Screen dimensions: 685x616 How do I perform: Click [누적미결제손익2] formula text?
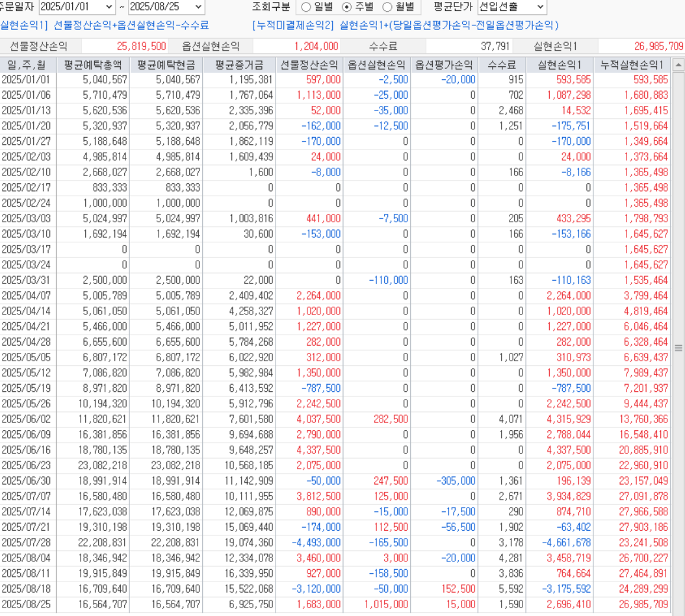pos(406,25)
